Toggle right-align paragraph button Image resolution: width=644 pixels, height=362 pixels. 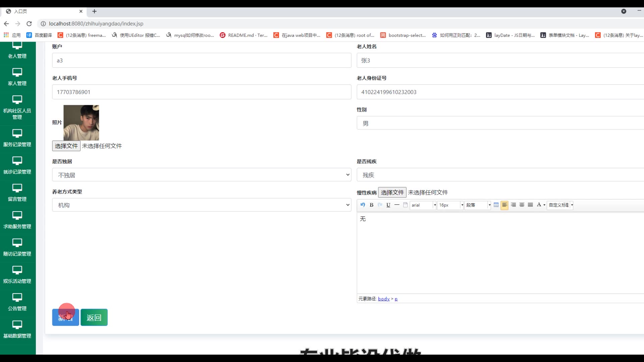513,205
